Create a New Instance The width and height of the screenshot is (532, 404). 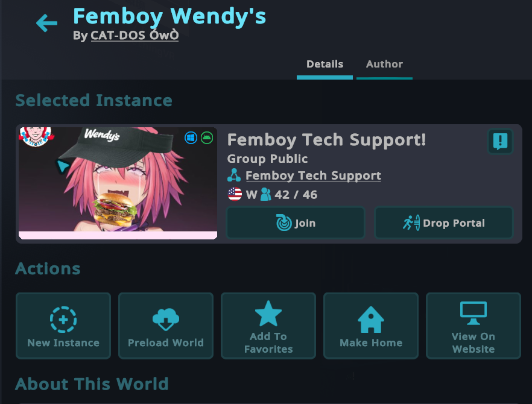tap(63, 326)
